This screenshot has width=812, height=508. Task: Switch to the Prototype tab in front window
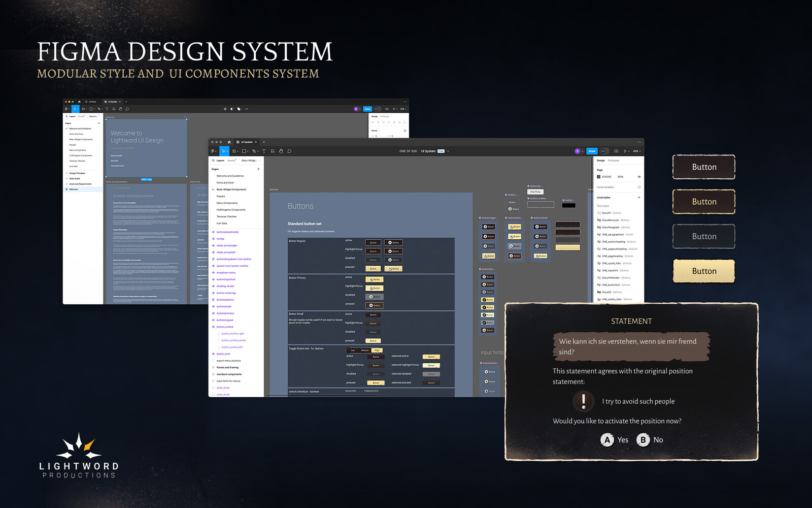[x=614, y=161]
